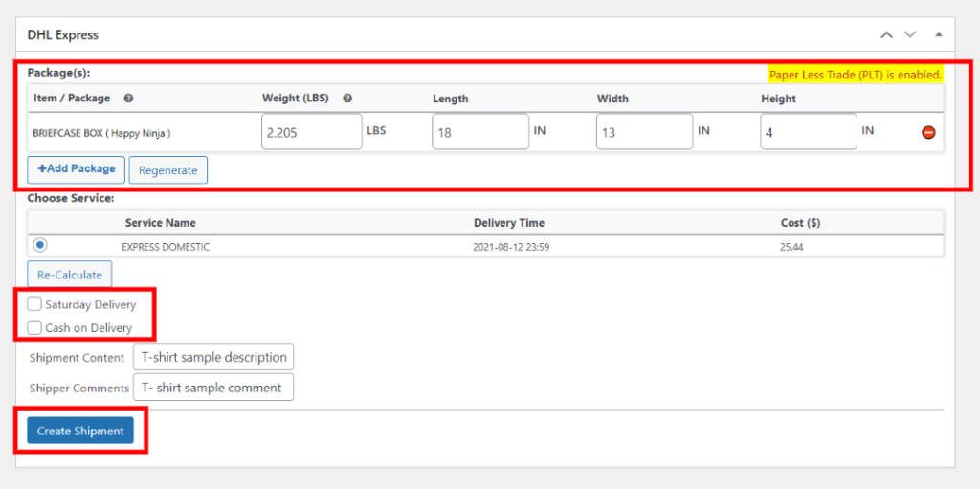Edit the Height field showing 4
Viewport: 980px width, 489px height.
point(809,132)
